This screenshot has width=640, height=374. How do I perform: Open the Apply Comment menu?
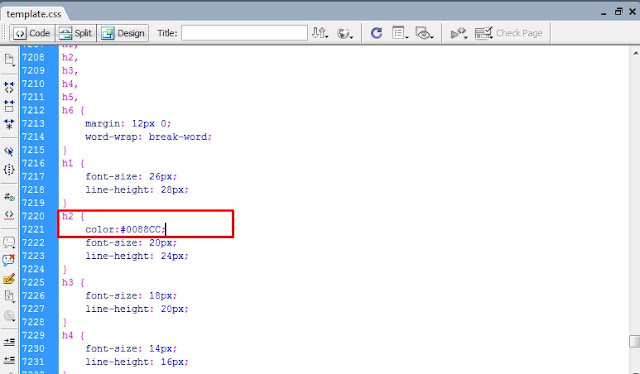9,243
